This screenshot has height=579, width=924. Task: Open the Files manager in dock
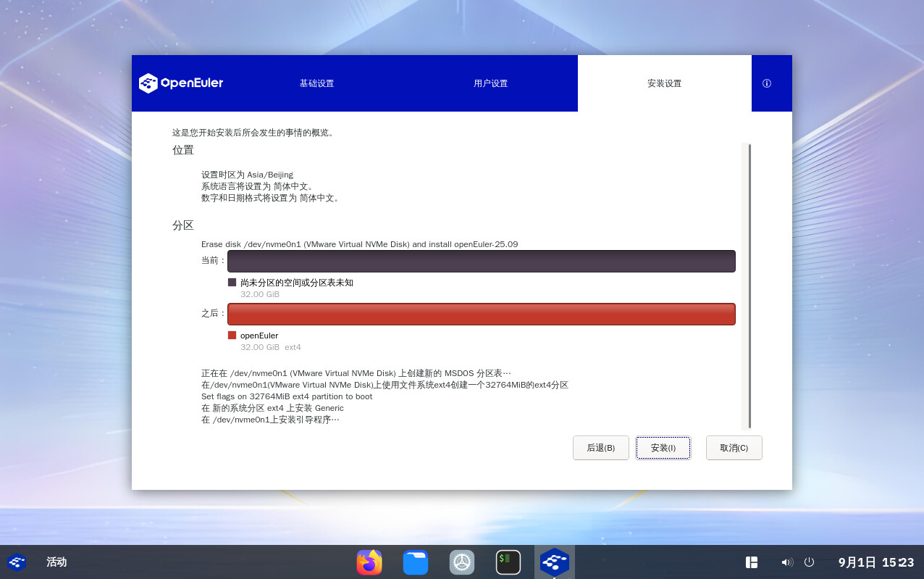coord(416,562)
